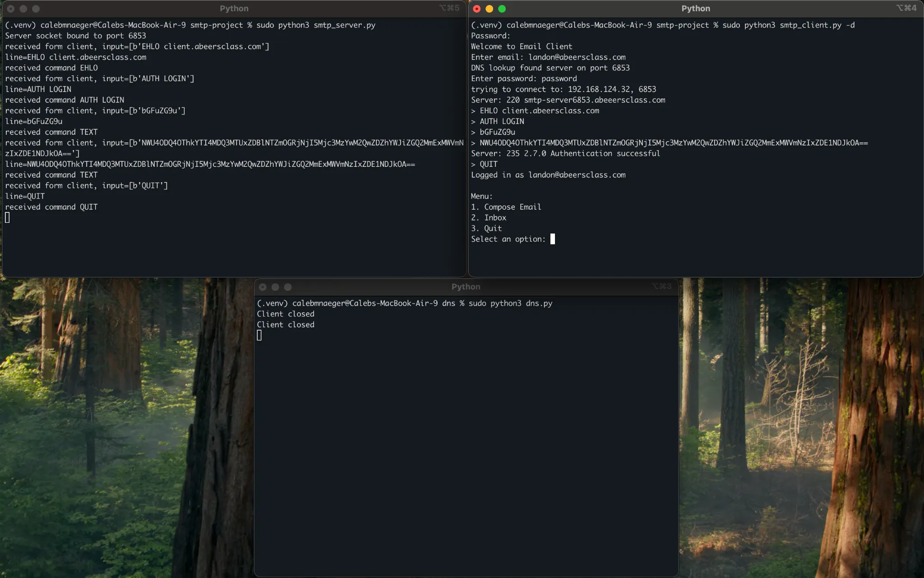Click 'Welcome to Email Client' line

(522, 46)
